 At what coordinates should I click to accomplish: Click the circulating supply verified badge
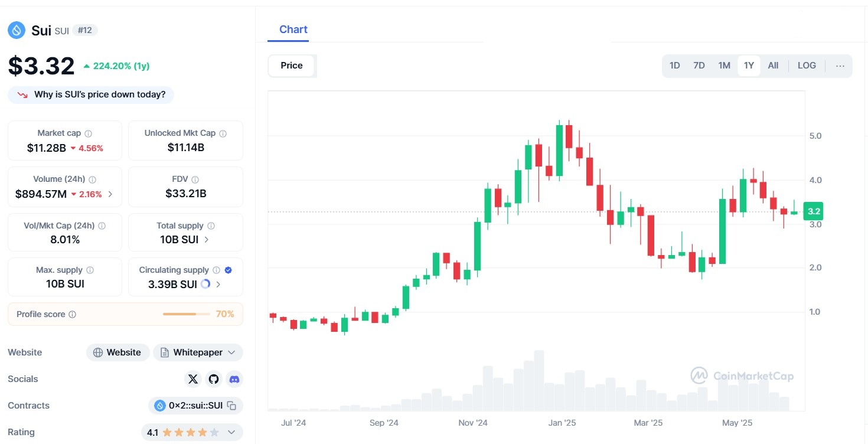(229, 270)
